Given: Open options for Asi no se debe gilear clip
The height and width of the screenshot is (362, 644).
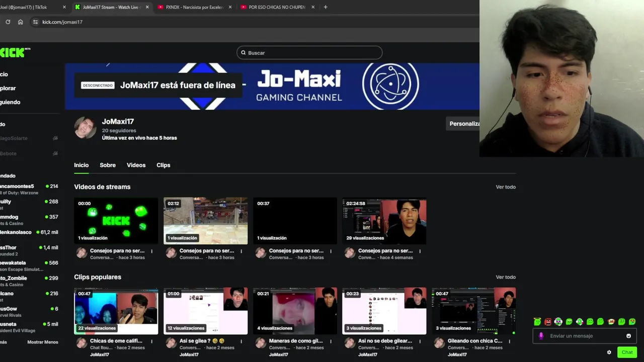Looking at the screenshot, I should point(420,341).
